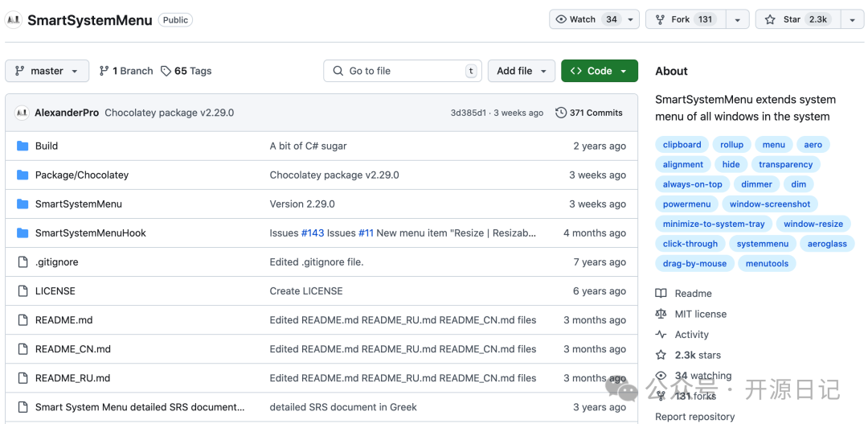This screenshot has width=868, height=424.
Task: Click the tags icon beside 65 Tags
Action: tap(166, 71)
